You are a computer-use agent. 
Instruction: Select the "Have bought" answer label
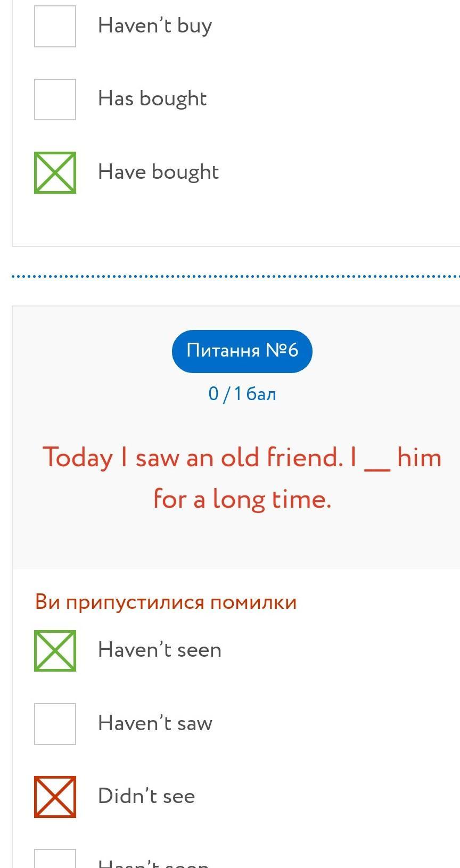coord(158,172)
